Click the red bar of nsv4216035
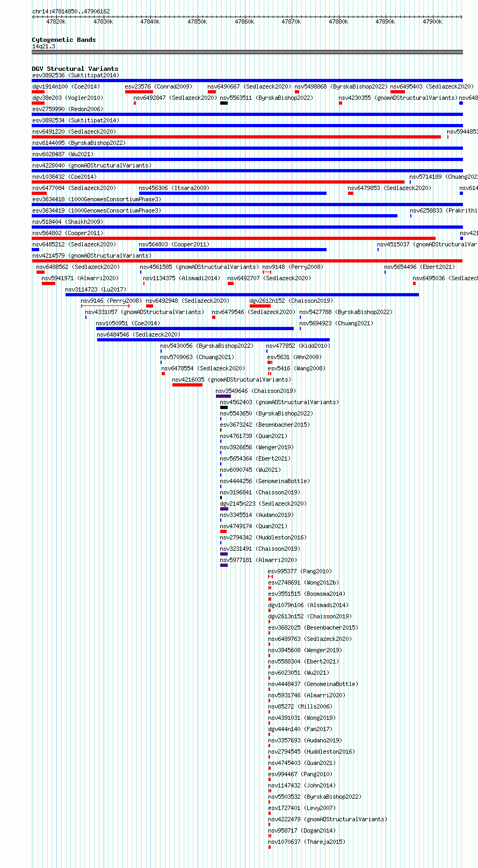This screenshot has width=478, height=868. click(x=187, y=385)
